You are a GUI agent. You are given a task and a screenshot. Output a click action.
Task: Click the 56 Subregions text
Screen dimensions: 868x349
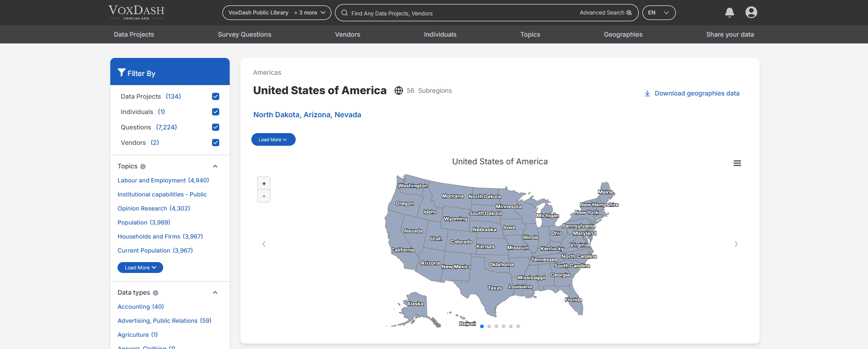[x=429, y=91]
